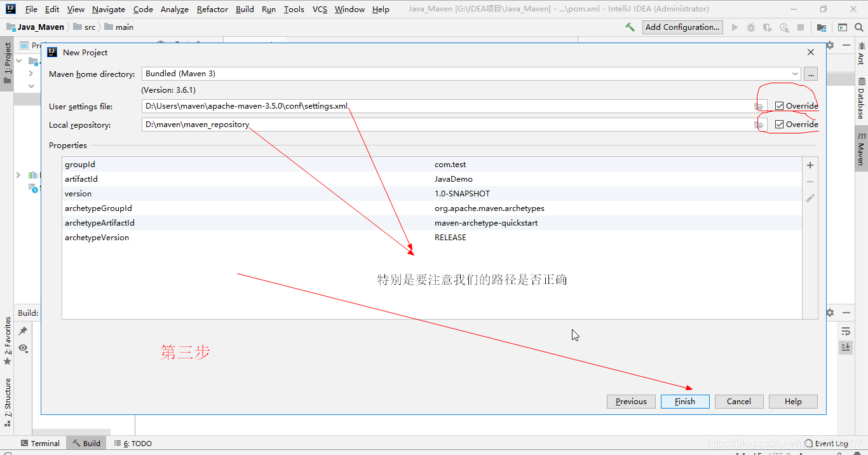Open the Project Structure icon in toolbar
The image size is (868, 455).
[822, 27]
